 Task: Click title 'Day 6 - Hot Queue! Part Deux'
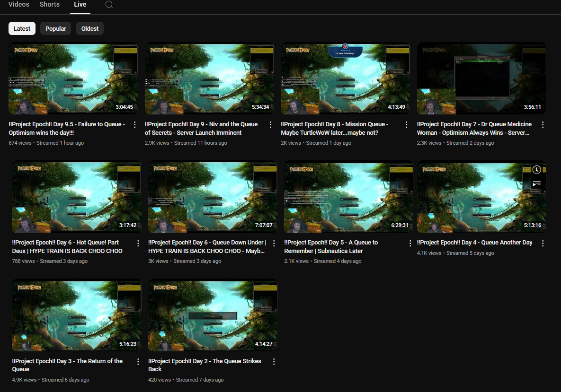67,246
